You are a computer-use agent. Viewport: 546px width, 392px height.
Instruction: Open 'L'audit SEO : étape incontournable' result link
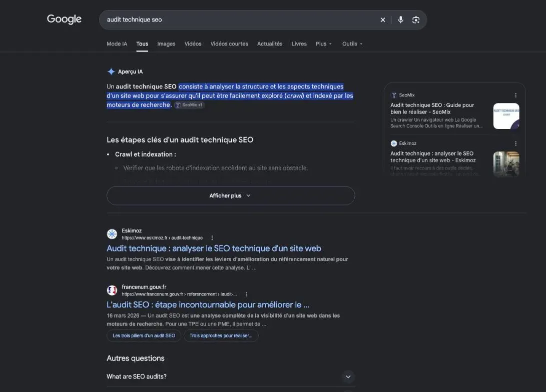click(208, 304)
